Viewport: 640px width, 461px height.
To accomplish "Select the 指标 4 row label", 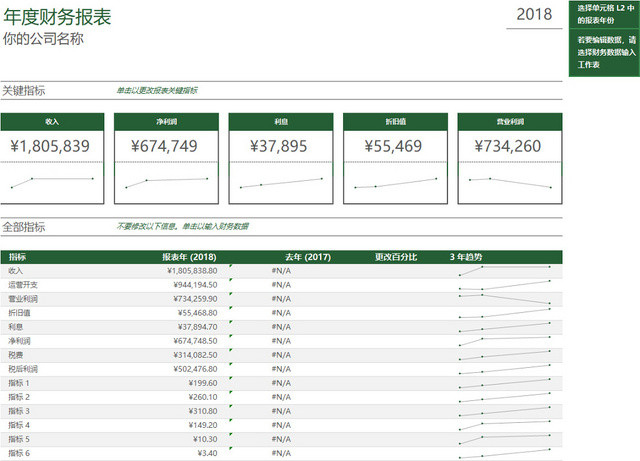I will [19, 425].
